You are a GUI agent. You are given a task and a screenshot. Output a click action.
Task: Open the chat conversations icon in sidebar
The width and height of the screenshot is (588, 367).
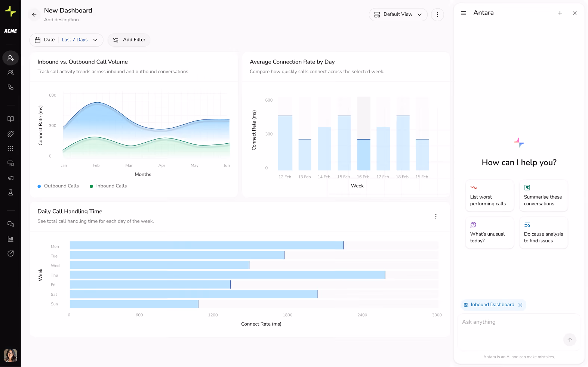click(10, 224)
